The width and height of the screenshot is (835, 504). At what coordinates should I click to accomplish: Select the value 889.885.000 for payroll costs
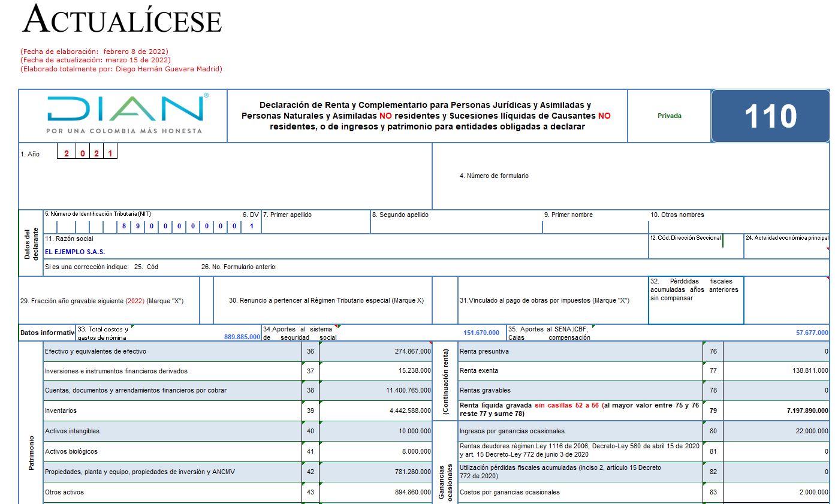[242, 337]
